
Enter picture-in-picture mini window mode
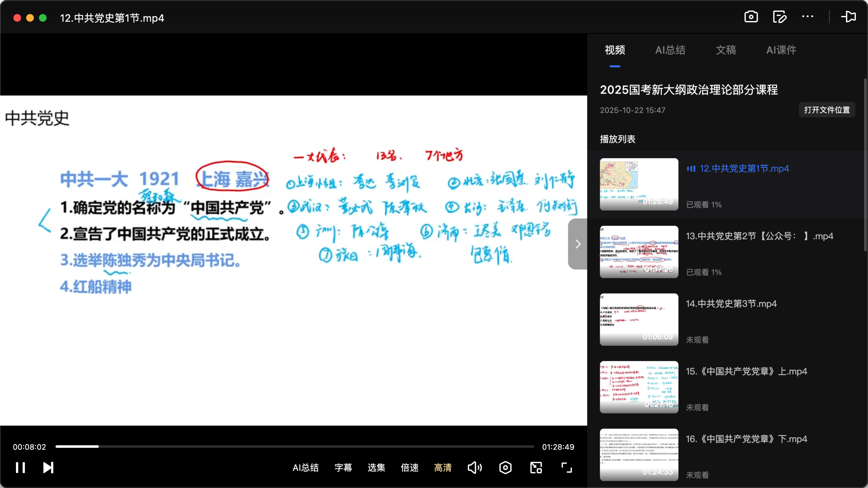[x=536, y=468]
